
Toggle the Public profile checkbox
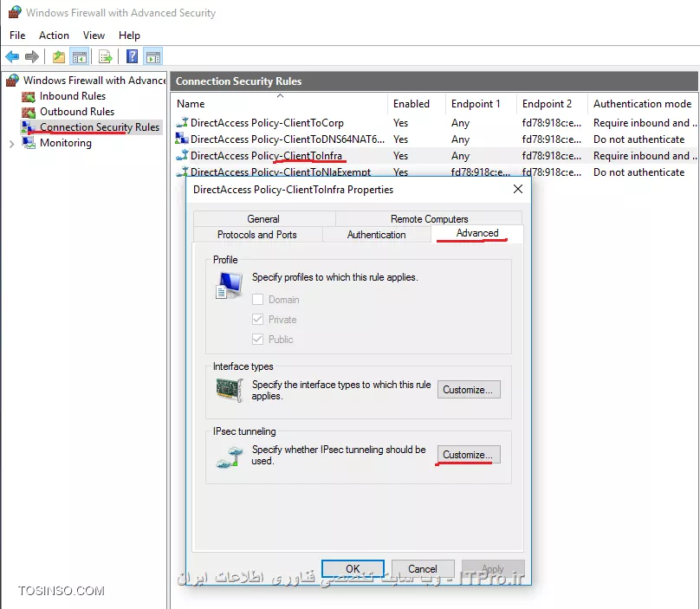point(257,340)
